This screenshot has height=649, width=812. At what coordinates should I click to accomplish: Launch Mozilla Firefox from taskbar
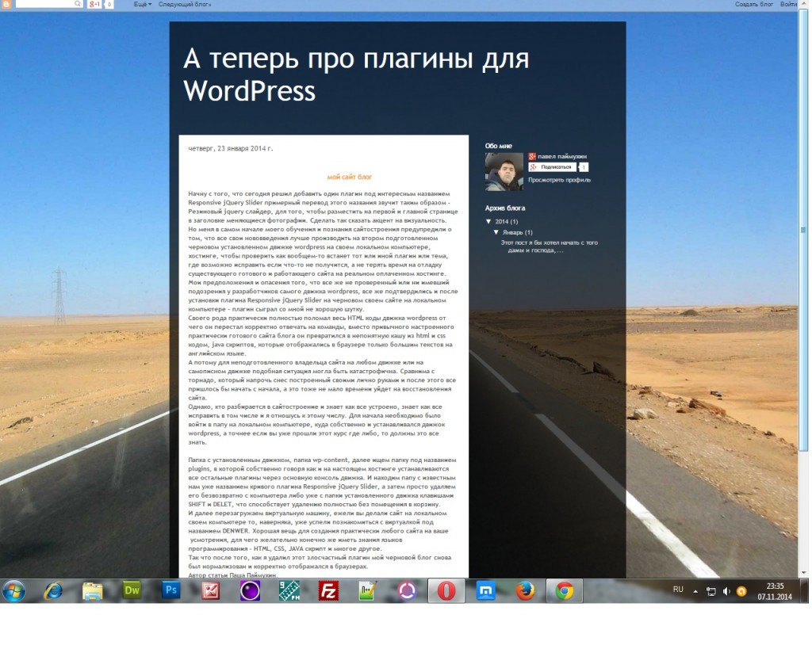525,591
